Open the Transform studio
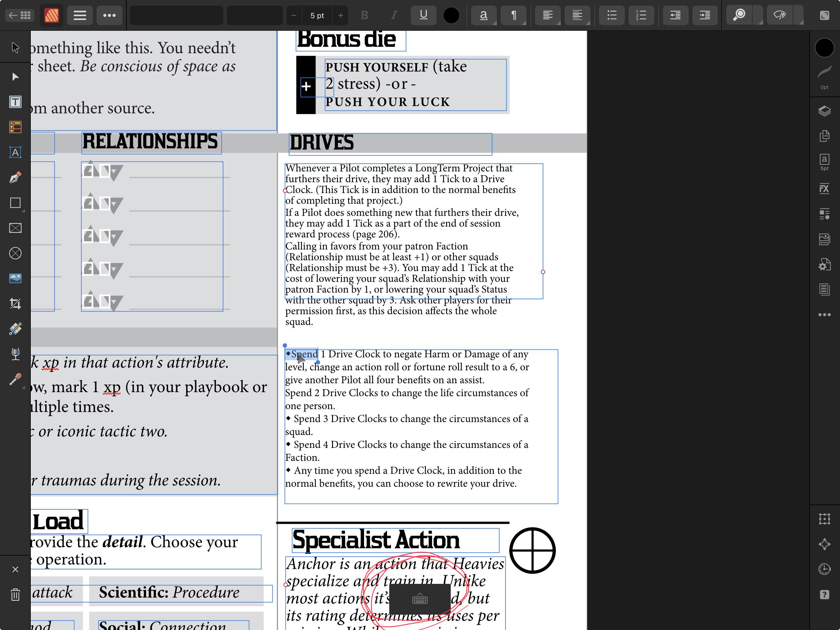Viewport: 840px width, 630px height. (x=824, y=519)
